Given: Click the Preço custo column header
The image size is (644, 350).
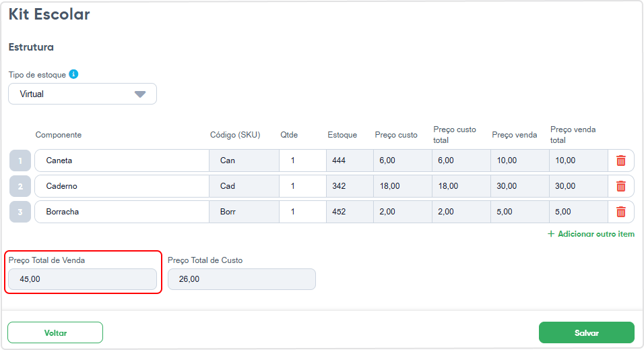Looking at the screenshot, I should coord(396,134).
